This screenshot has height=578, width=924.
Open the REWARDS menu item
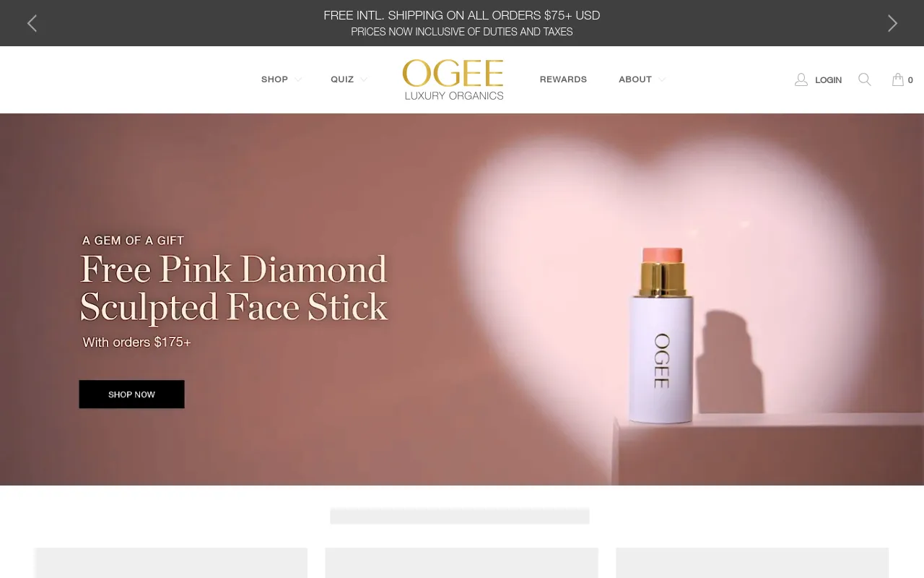(563, 79)
